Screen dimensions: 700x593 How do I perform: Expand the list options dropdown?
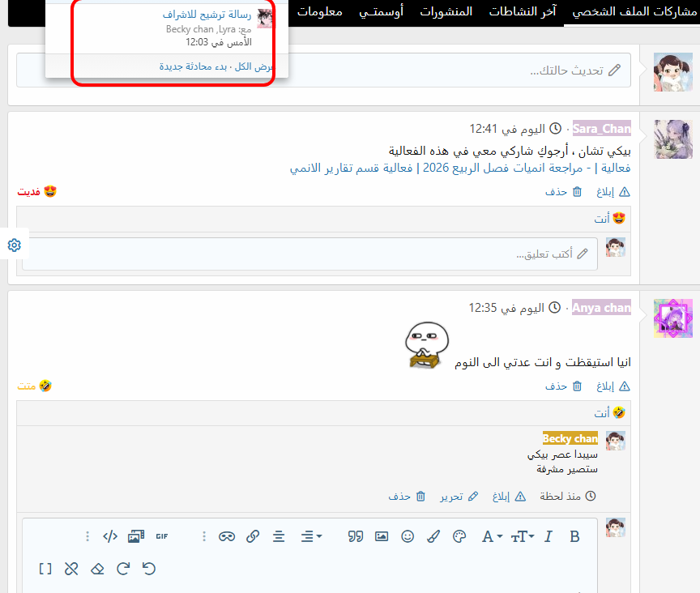coord(311,536)
